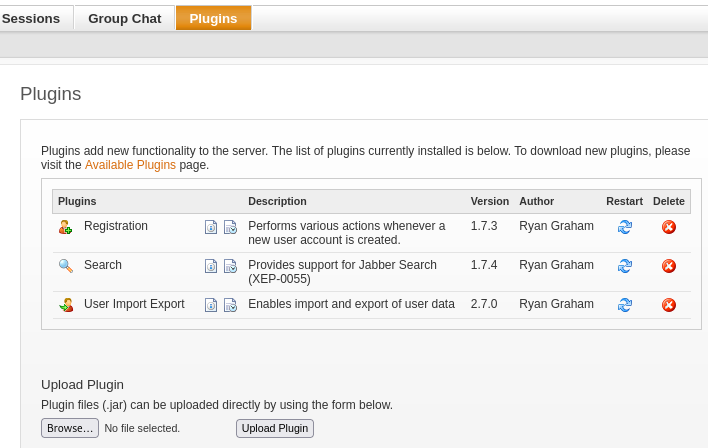Open the Registration plugin changelog icon

point(230,227)
